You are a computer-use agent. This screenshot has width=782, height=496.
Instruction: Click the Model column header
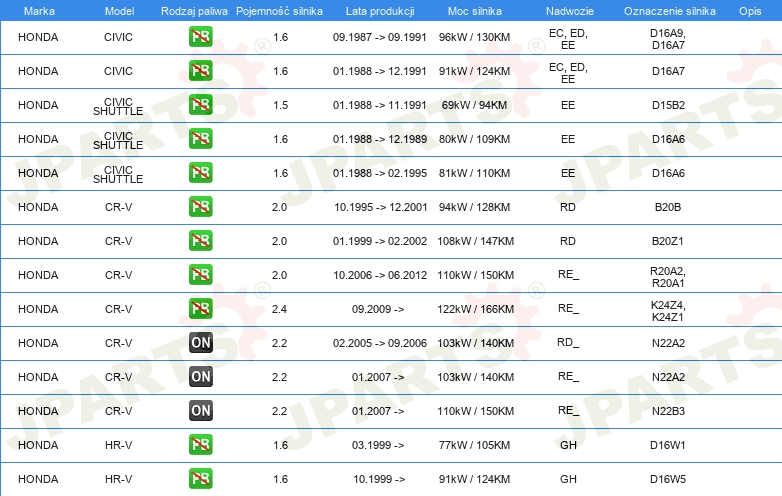coord(119,11)
